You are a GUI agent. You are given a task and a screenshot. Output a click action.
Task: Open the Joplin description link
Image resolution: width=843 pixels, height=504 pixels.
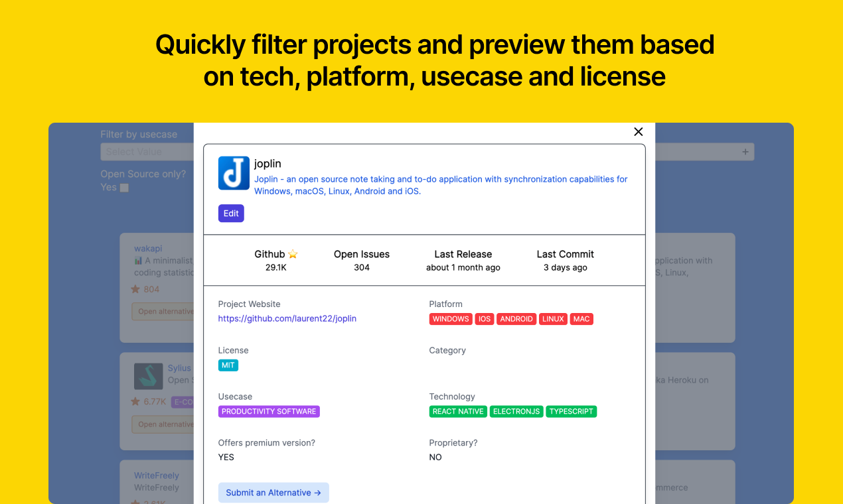point(441,185)
